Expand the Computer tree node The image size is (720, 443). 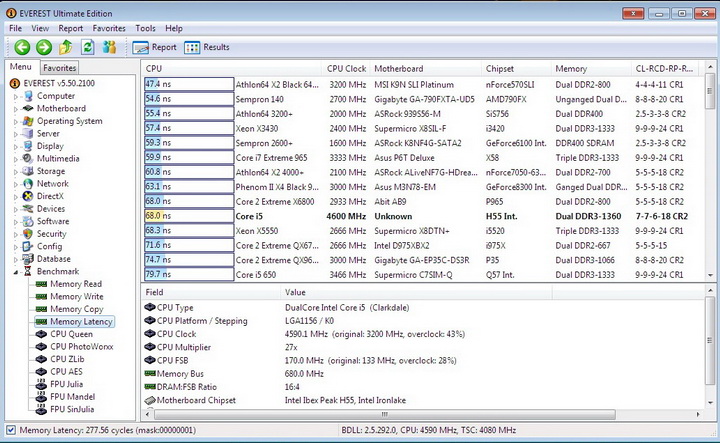point(16,97)
